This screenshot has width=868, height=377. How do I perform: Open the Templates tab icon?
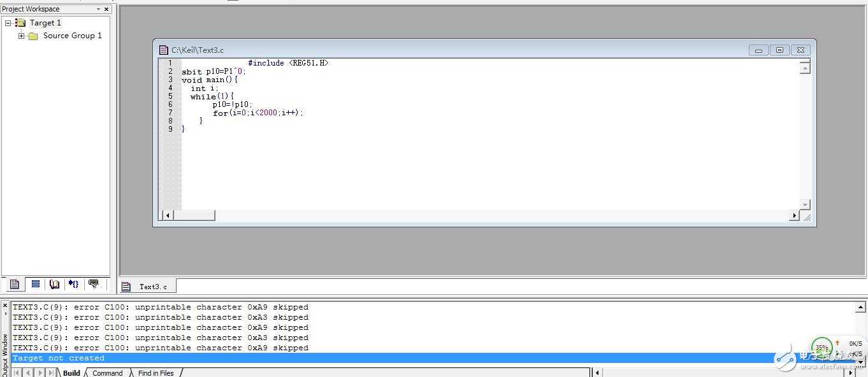coord(94,284)
